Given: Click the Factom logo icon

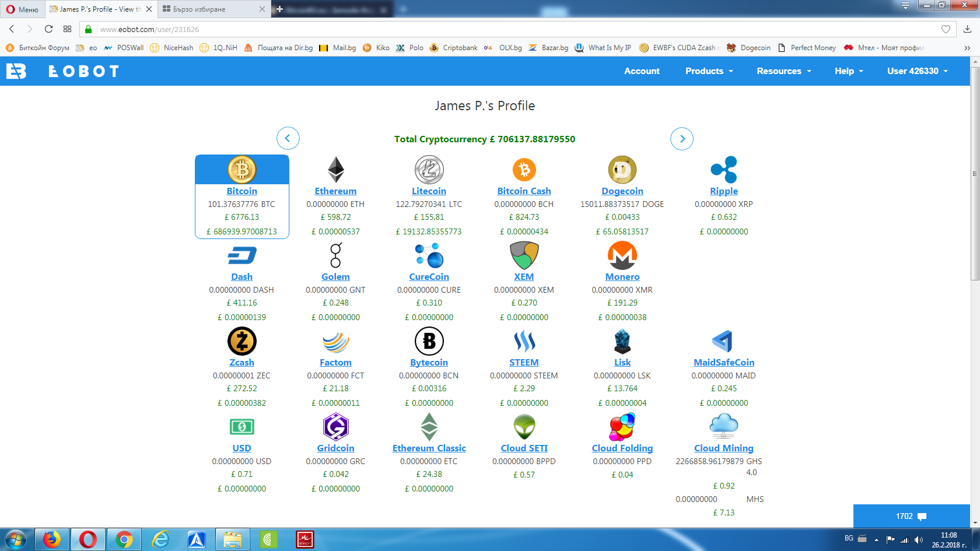Looking at the screenshot, I should [x=335, y=342].
